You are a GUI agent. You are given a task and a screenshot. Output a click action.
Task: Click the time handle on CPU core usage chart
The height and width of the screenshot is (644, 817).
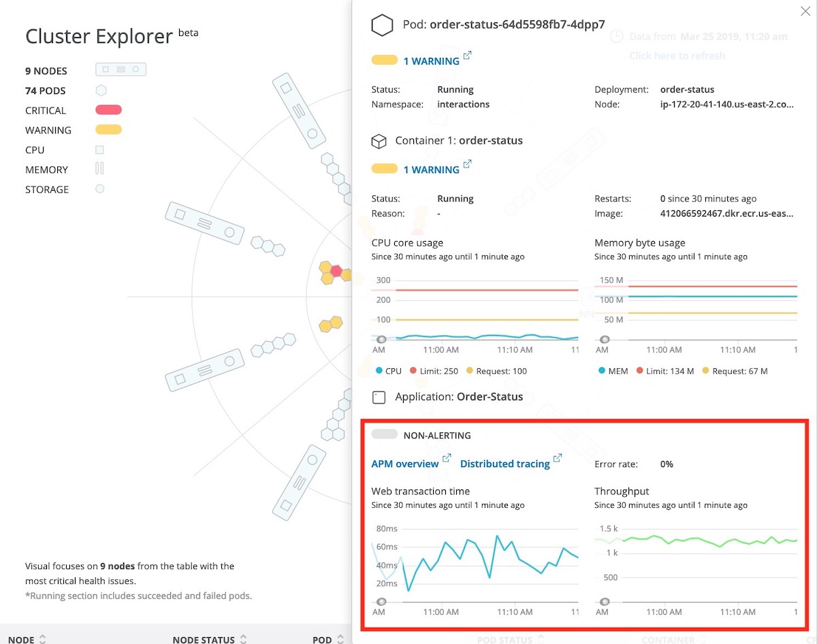(381, 339)
